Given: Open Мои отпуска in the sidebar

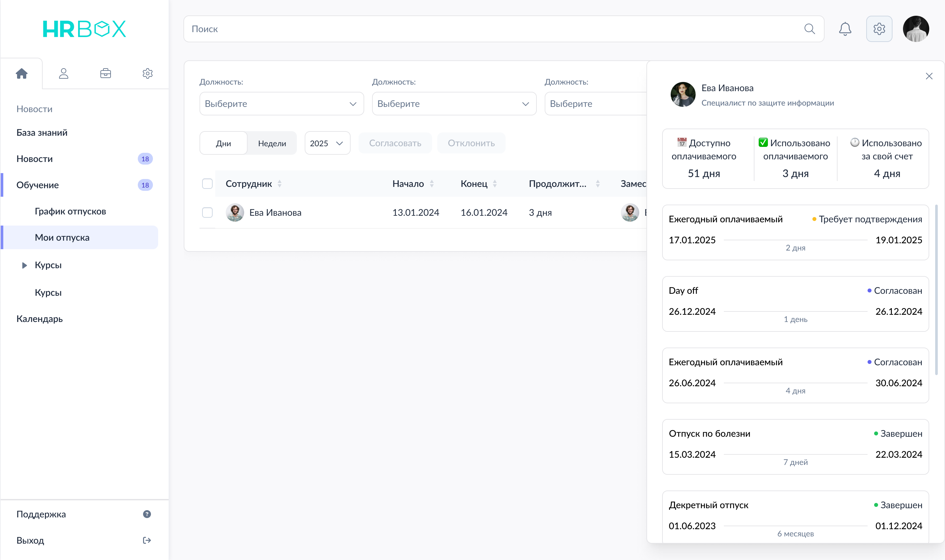Looking at the screenshot, I should point(62,237).
